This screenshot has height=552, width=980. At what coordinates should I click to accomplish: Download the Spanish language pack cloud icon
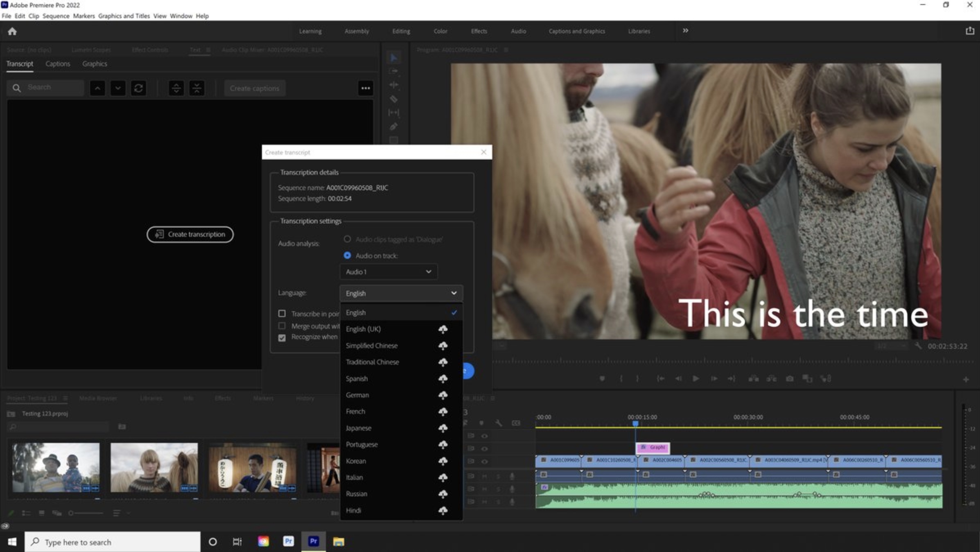443,379
